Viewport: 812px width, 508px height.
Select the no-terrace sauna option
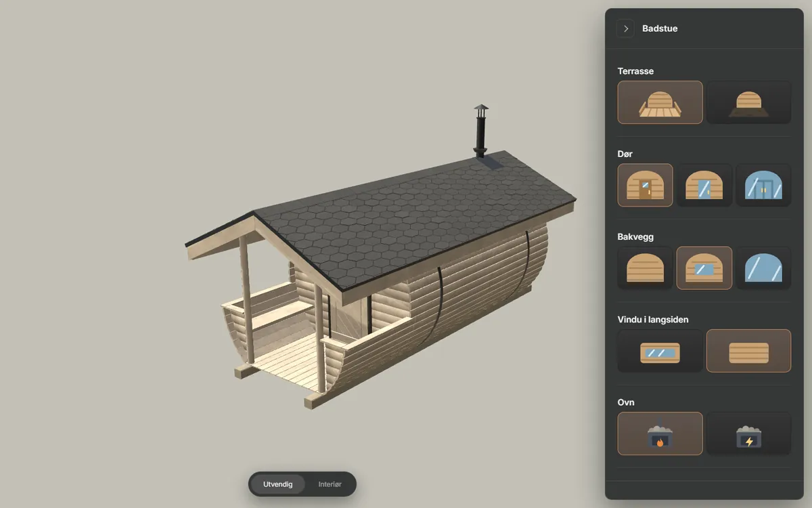click(x=748, y=102)
